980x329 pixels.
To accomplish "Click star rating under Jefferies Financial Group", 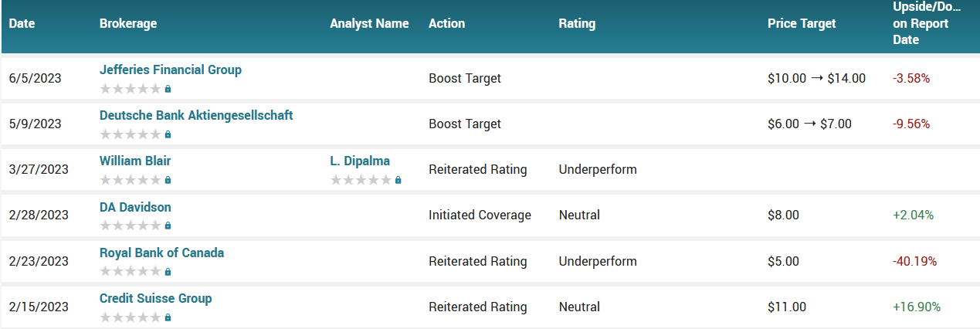I will (131, 89).
